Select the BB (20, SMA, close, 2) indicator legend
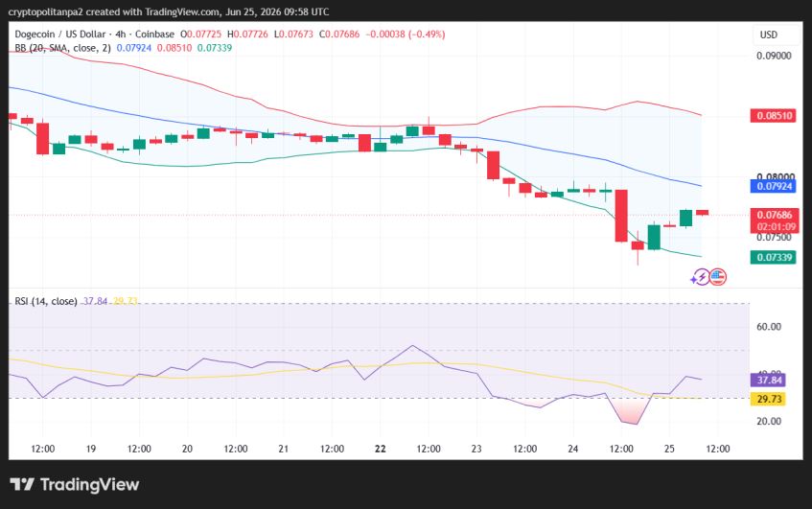The width and height of the screenshot is (812, 509). pos(62,48)
